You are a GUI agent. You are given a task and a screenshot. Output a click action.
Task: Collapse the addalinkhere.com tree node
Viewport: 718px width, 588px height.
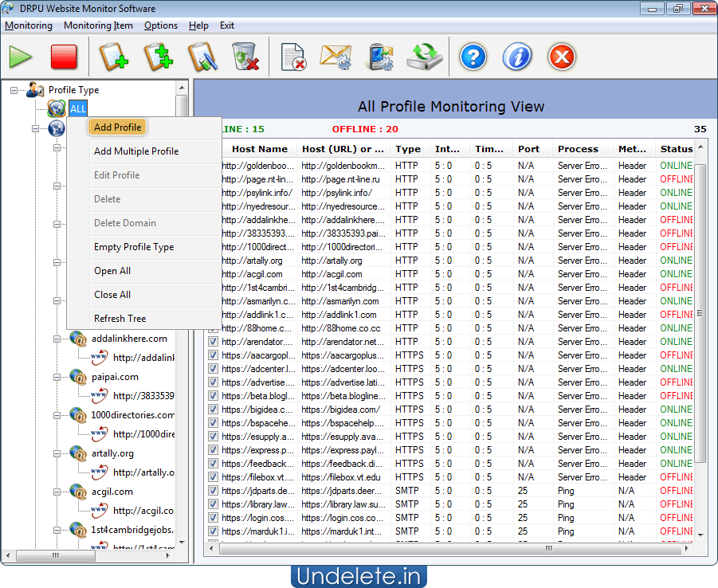coord(57,339)
